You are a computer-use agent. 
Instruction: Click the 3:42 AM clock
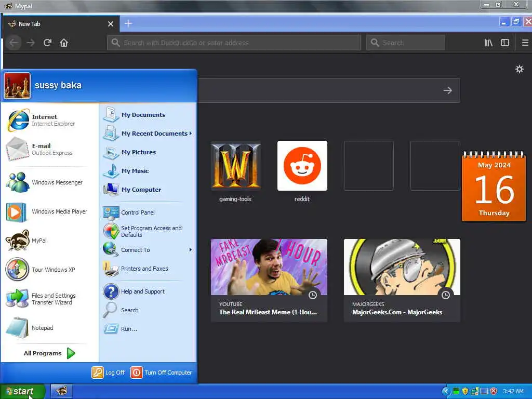pyautogui.click(x=513, y=391)
